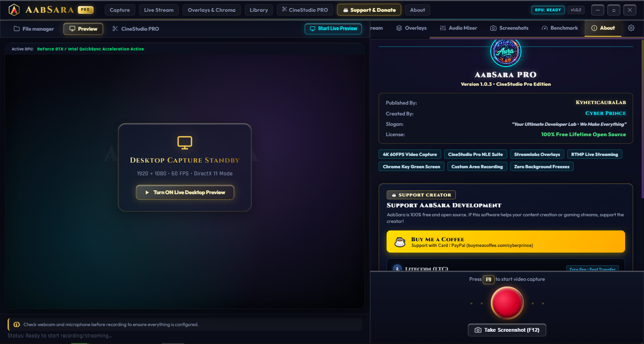Switch to the File manager tab

pos(34,29)
